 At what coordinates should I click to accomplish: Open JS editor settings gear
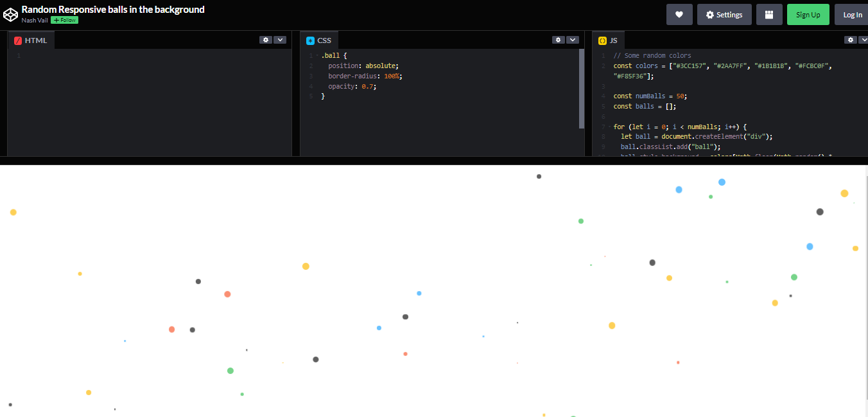[851, 40]
